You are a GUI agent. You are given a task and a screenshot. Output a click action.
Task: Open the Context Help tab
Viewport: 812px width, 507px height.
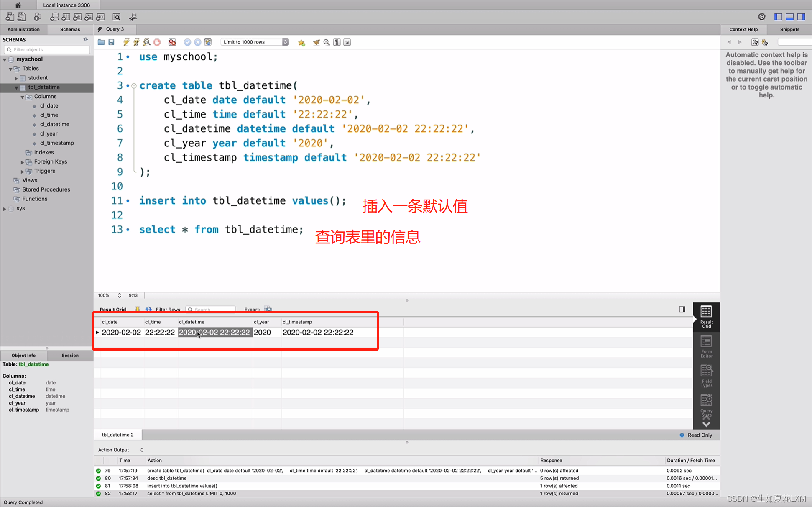[743, 29]
